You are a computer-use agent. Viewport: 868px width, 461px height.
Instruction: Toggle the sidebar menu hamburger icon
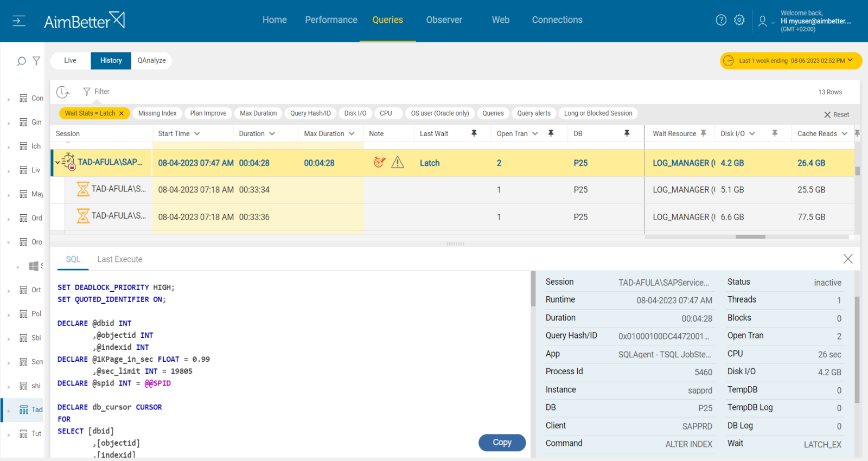tap(19, 21)
